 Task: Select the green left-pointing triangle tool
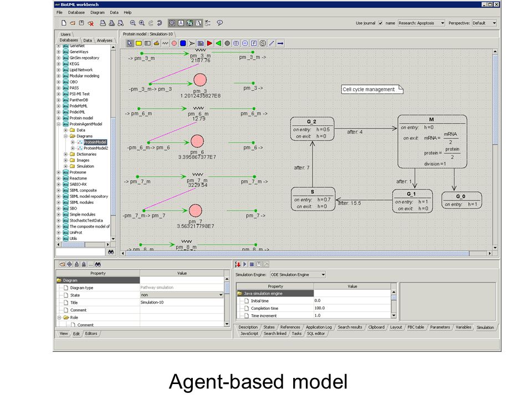[x=218, y=43]
